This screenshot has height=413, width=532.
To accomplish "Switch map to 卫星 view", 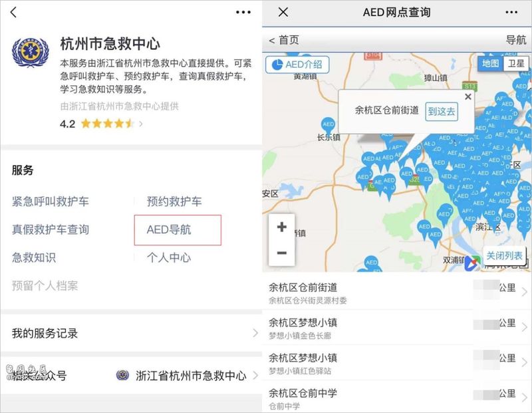I will coord(516,63).
